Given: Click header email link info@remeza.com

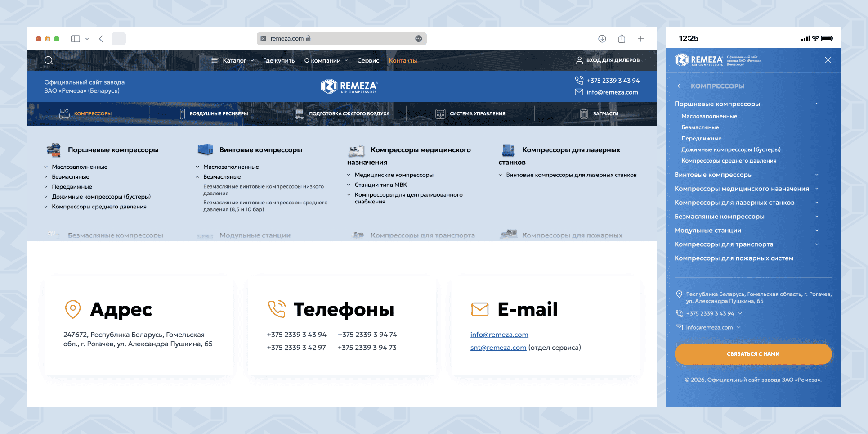Looking at the screenshot, I should (x=612, y=92).
